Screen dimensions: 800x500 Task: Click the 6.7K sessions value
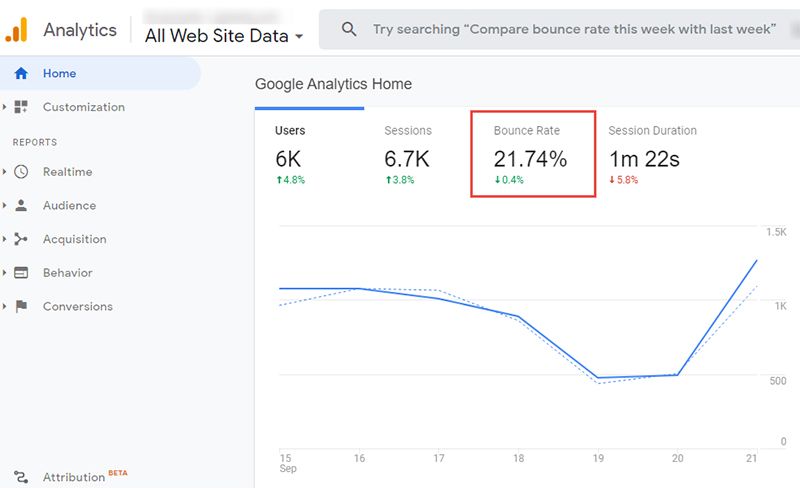tap(407, 159)
